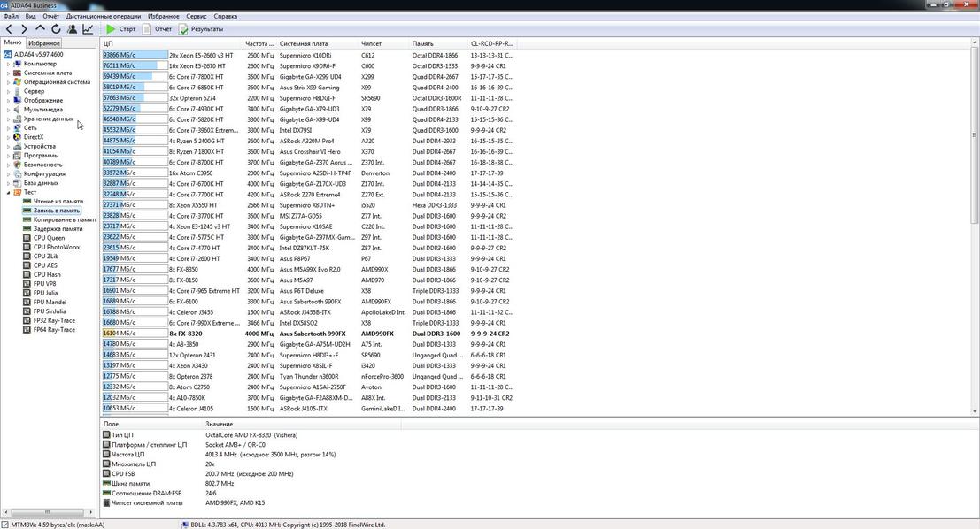The width and height of the screenshot is (980, 529).
Task: Select the Копирование в памяти test
Action: (x=65, y=220)
